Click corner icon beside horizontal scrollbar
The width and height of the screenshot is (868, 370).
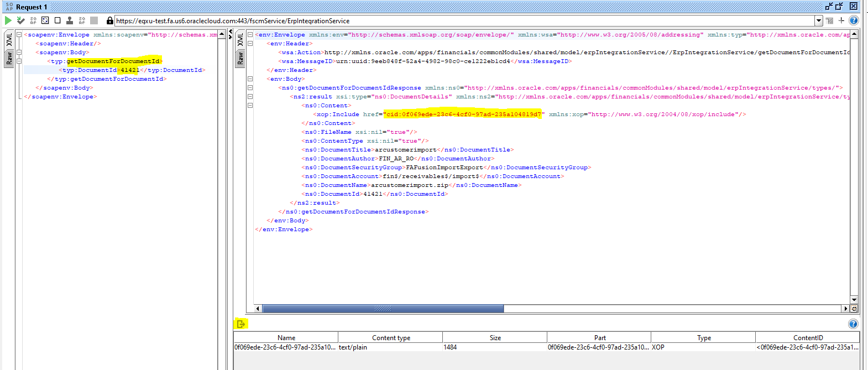click(x=854, y=309)
